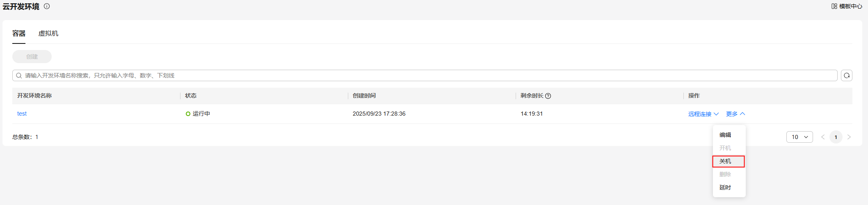Open the test environment link
This screenshot has height=205, width=868.
(x=22, y=114)
